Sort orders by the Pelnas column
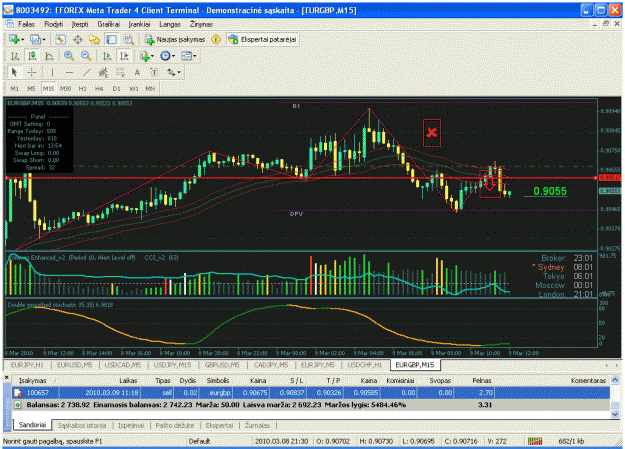 pos(482,380)
